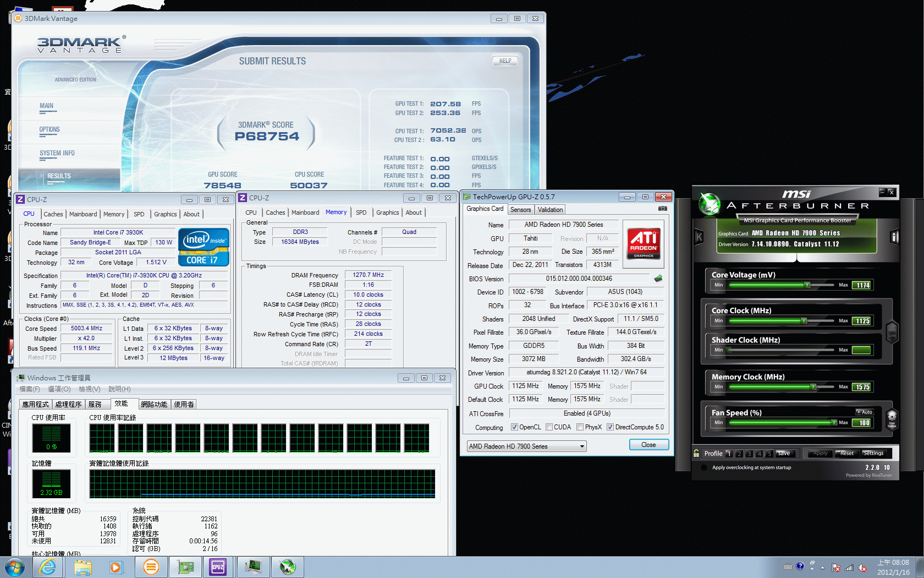This screenshot has height=578, width=924.
Task: Click the Close button in GPU-Z
Action: pyautogui.click(x=648, y=445)
